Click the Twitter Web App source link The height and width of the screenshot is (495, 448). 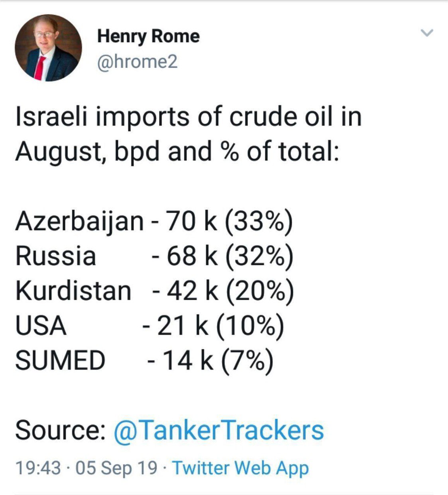(240, 468)
